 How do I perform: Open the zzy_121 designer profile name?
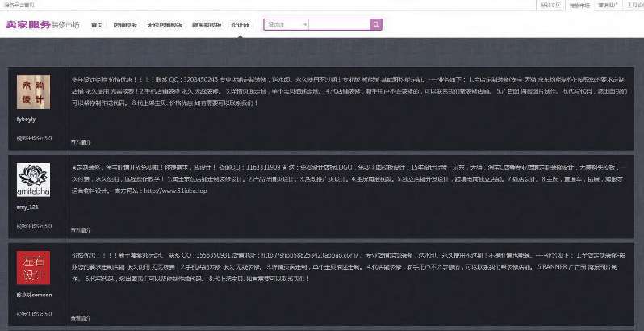point(26,207)
